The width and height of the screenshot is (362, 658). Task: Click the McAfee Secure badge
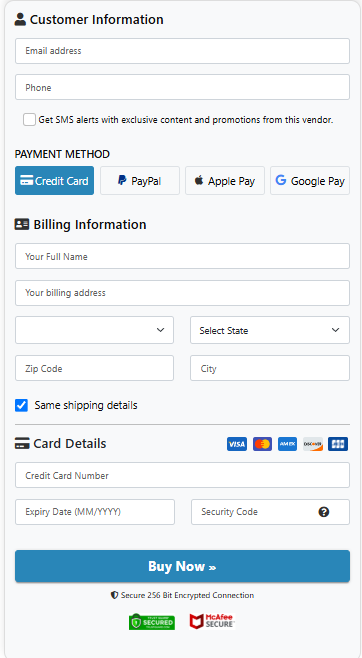[x=212, y=621]
